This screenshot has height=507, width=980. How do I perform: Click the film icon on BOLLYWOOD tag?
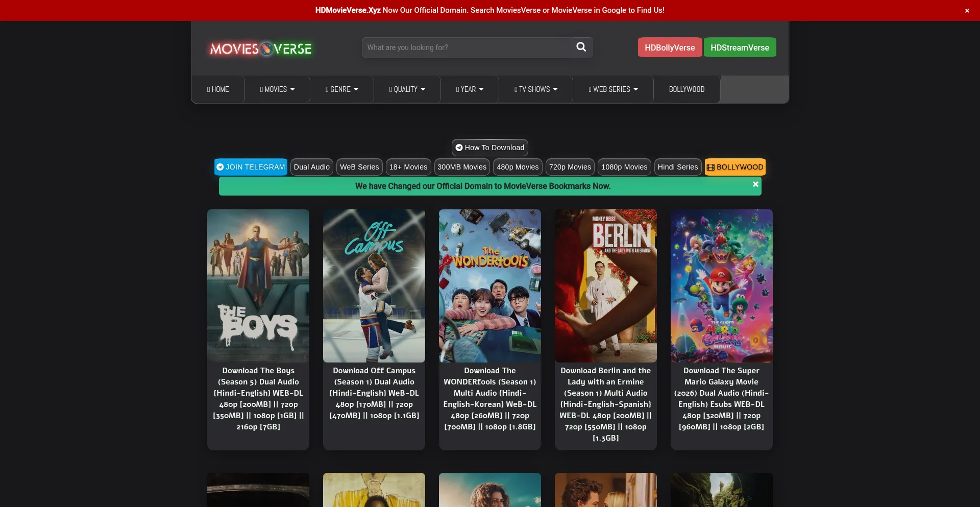(x=710, y=167)
